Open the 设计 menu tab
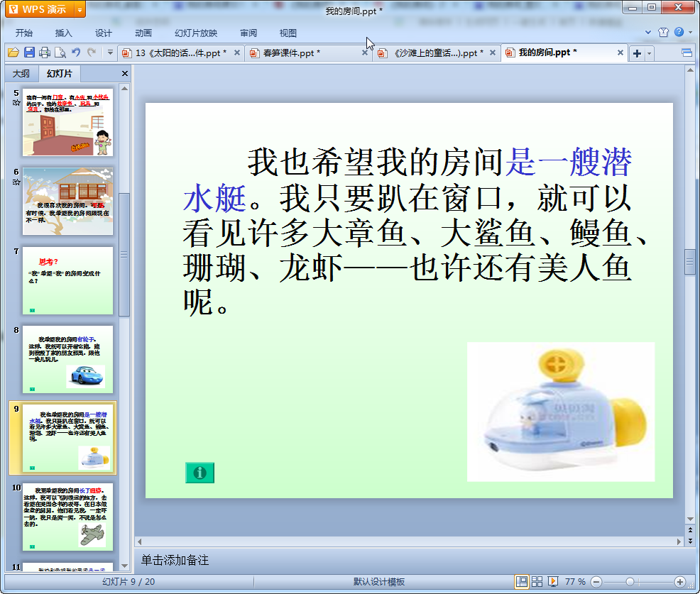700x594 pixels. click(104, 33)
